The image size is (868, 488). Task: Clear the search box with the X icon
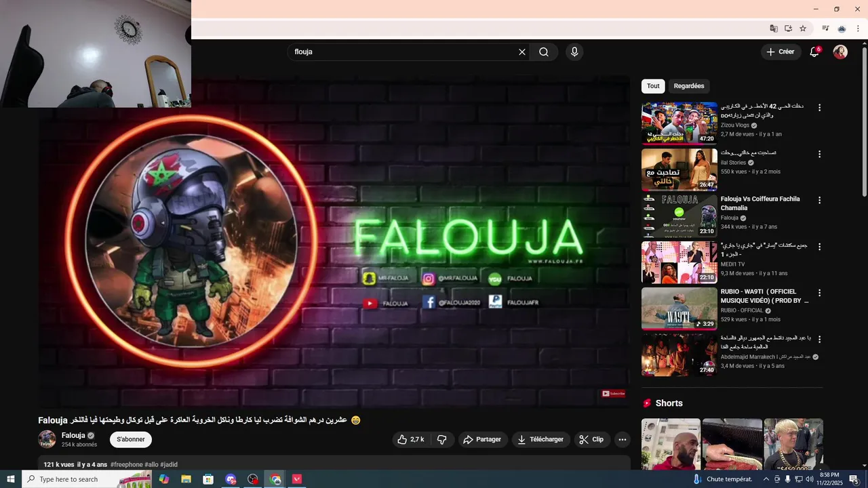pyautogui.click(x=522, y=52)
